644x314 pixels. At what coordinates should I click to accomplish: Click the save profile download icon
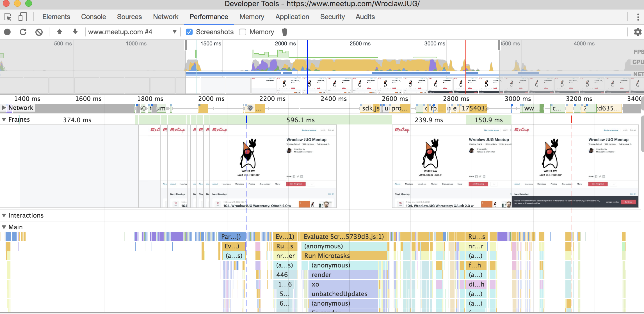click(x=75, y=32)
